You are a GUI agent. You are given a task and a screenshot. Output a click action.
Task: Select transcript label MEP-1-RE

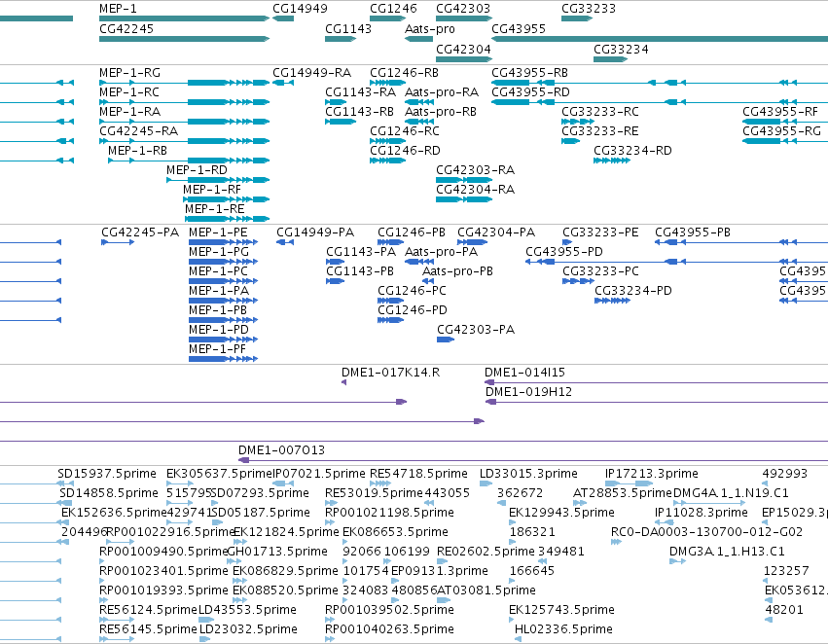[214, 209]
